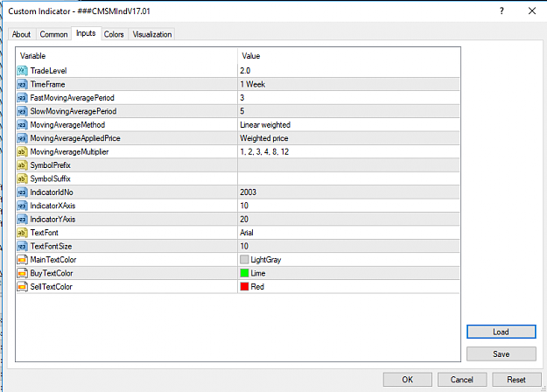Click the Red color swatch

coord(244,287)
